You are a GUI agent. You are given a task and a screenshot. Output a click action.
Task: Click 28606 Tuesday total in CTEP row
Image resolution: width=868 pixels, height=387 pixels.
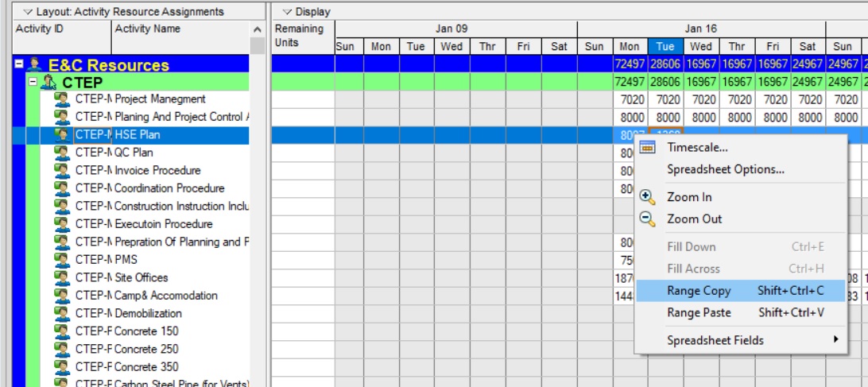(665, 82)
